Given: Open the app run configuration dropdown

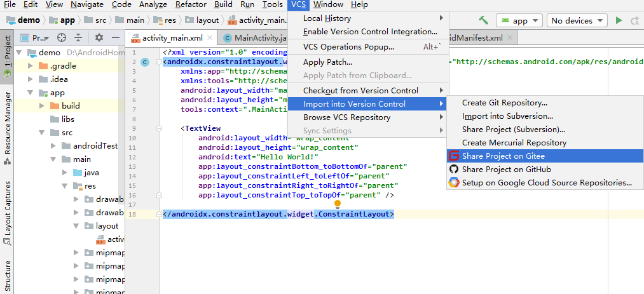Looking at the screenshot, I should pos(519,20).
